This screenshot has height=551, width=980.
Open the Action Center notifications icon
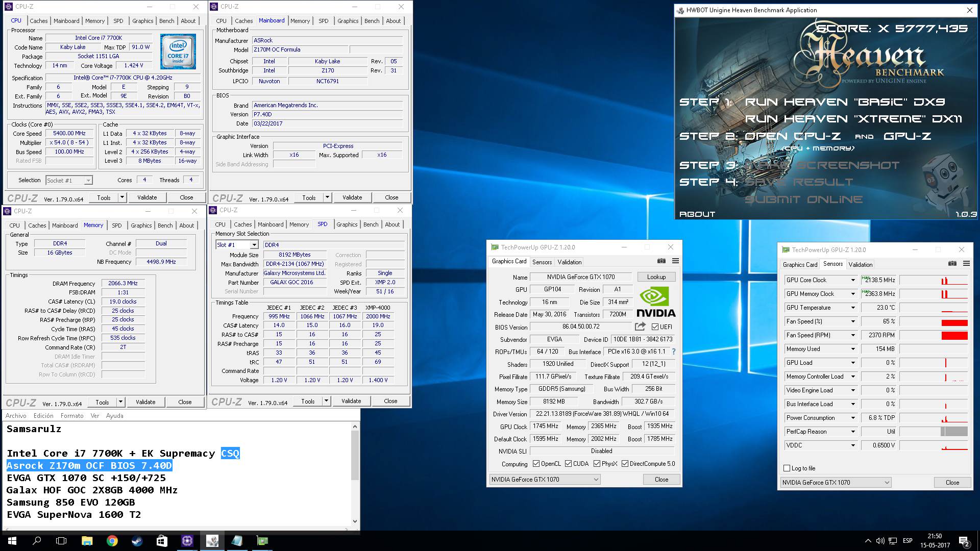[964, 541]
